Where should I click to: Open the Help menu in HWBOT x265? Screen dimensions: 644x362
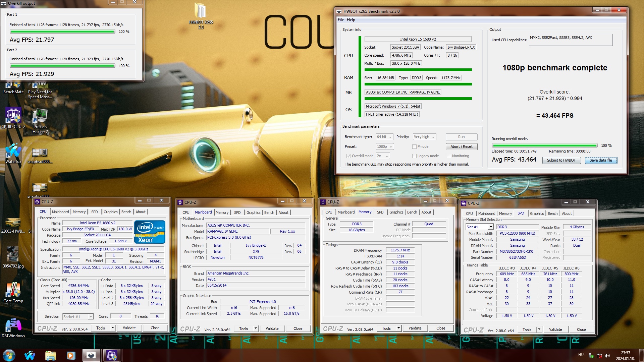pos(351,20)
